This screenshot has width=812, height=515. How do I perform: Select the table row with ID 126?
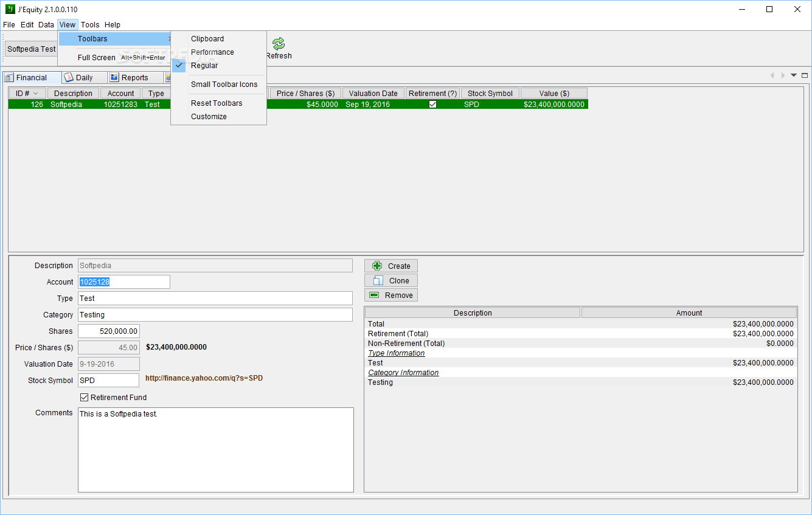[x=298, y=104]
